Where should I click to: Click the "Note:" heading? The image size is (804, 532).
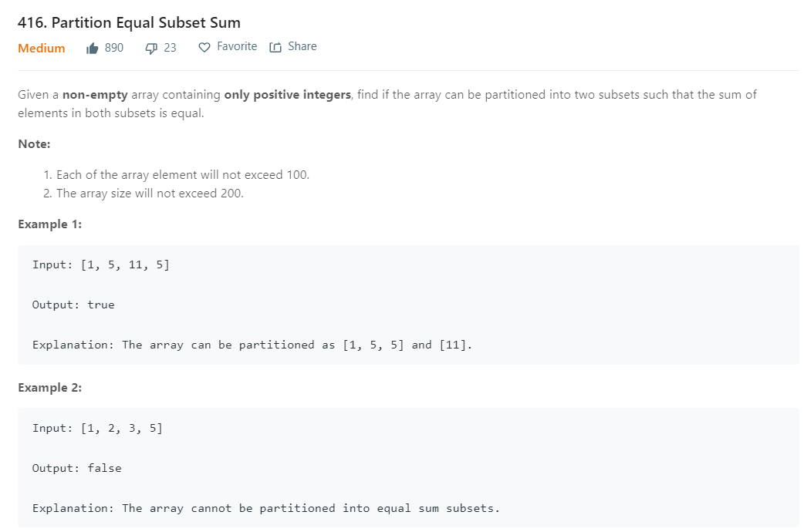point(34,143)
